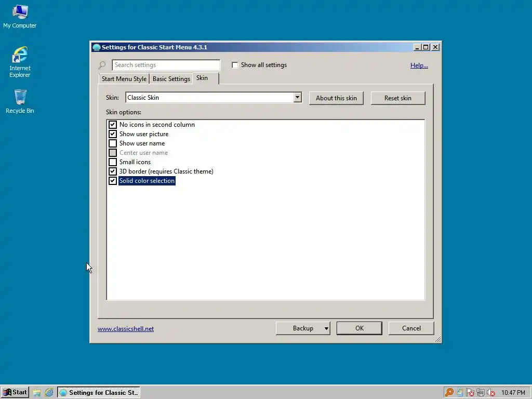532x399 pixels.
Task: Click Reset skin button
Action: [x=398, y=98]
